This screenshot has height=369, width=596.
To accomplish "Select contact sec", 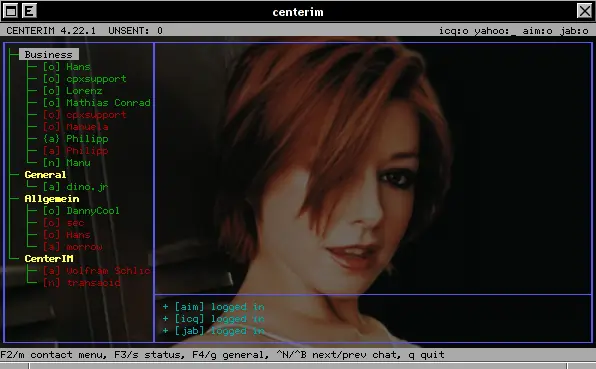I will coord(63,223).
